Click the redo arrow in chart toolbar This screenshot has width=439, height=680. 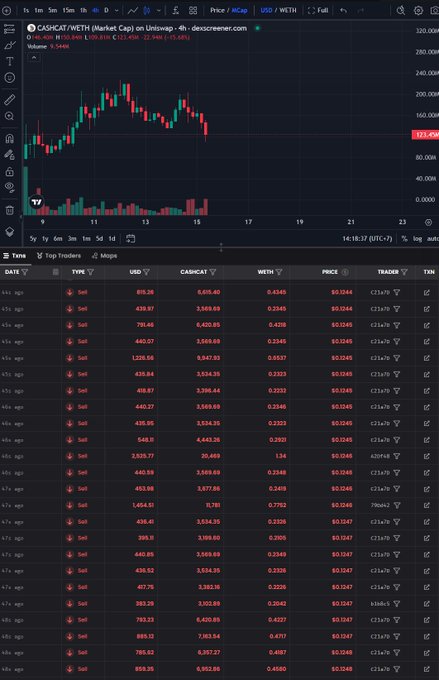click(x=360, y=10)
